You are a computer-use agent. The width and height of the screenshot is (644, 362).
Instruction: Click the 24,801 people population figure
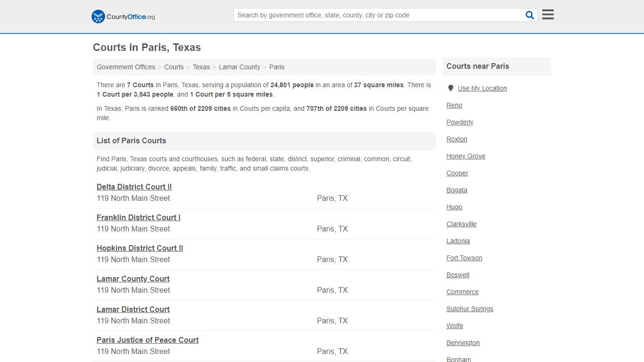point(292,85)
